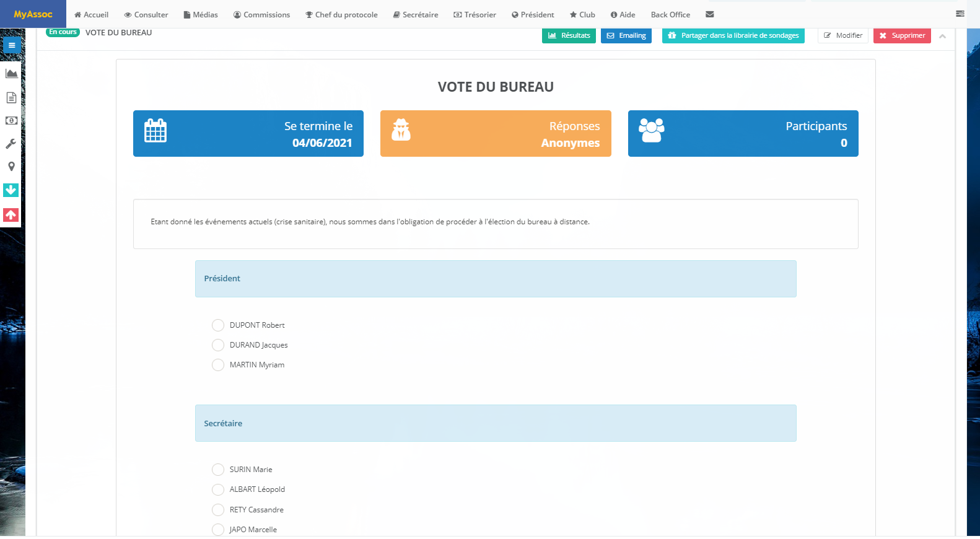Open the Accueil menu
The height and width of the screenshot is (539, 980).
[x=91, y=14]
